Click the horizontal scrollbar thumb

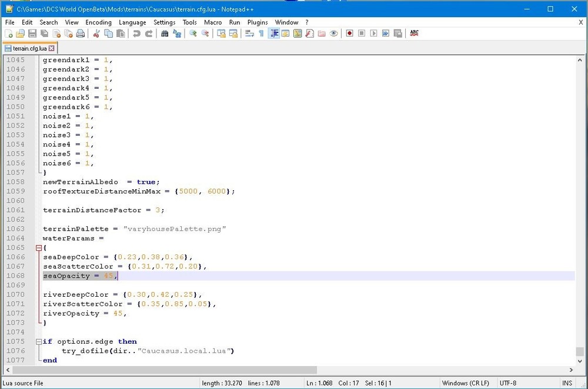(x=165, y=370)
